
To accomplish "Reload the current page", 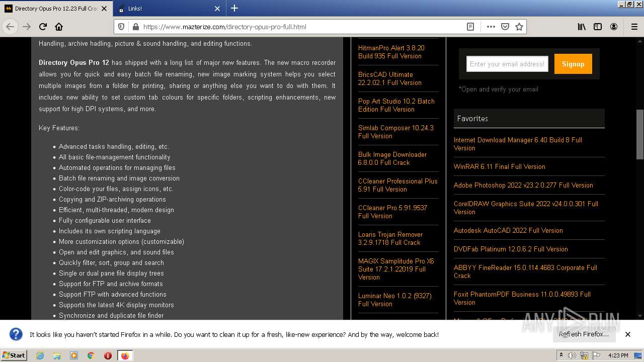I will click(x=43, y=27).
